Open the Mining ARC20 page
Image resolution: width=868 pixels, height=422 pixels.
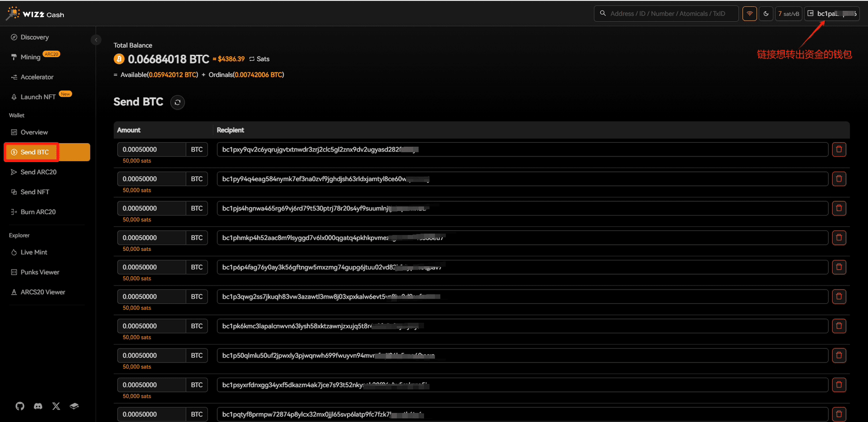pyautogui.click(x=35, y=57)
